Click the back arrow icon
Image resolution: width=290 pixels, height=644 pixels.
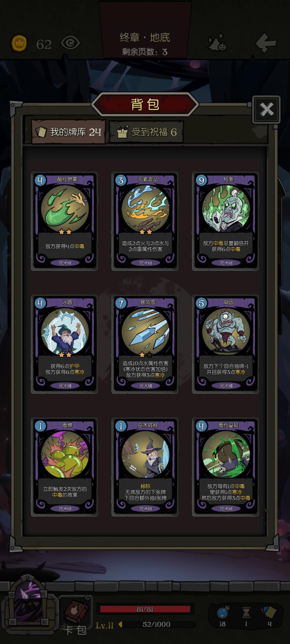(x=266, y=43)
